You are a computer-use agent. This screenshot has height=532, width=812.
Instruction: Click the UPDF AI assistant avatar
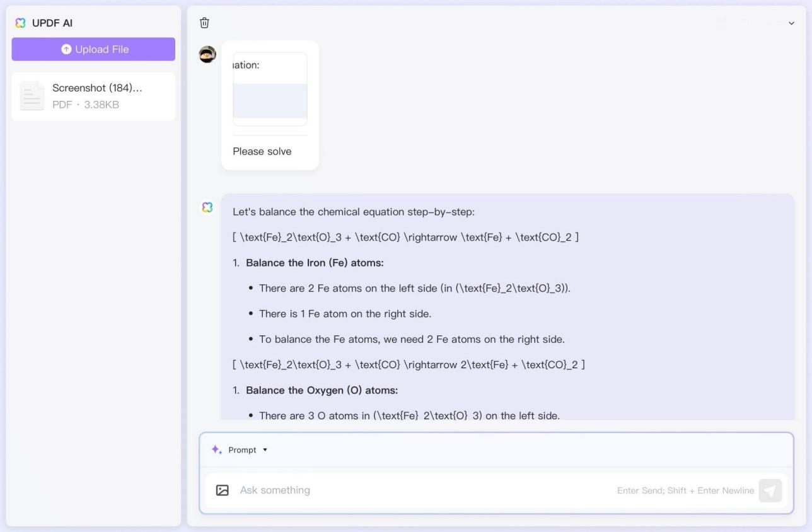click(x=207, y=207)
